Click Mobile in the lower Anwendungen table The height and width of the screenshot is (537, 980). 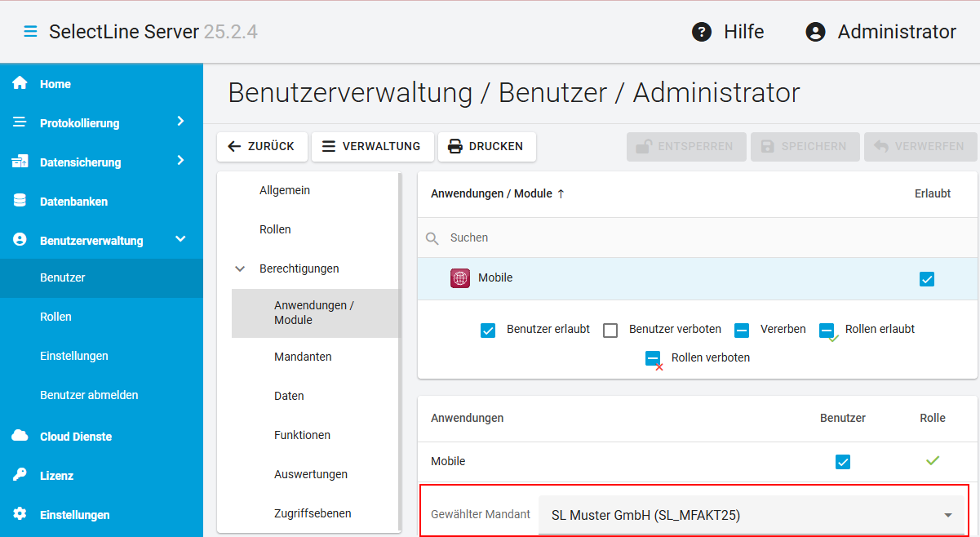click(448, 461)
